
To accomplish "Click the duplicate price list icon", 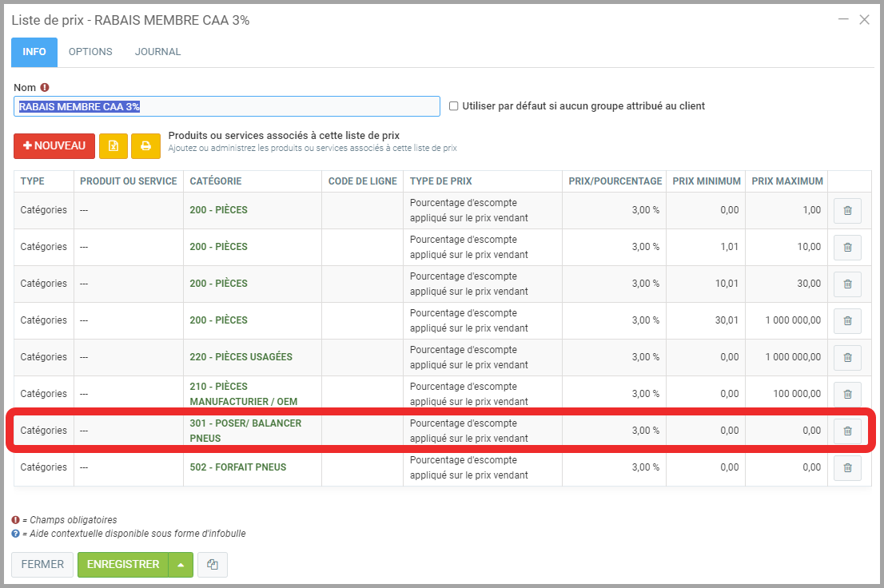I will point(213,565).
